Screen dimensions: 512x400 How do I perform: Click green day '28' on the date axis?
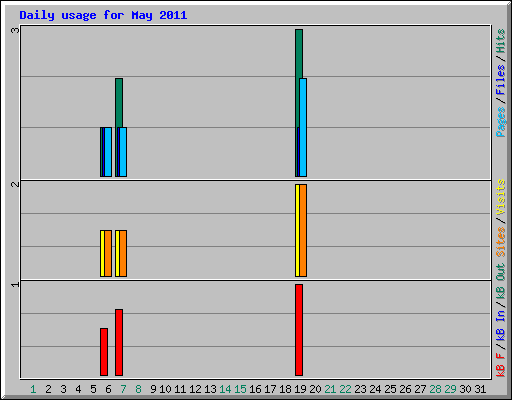(x=435, y=389)
